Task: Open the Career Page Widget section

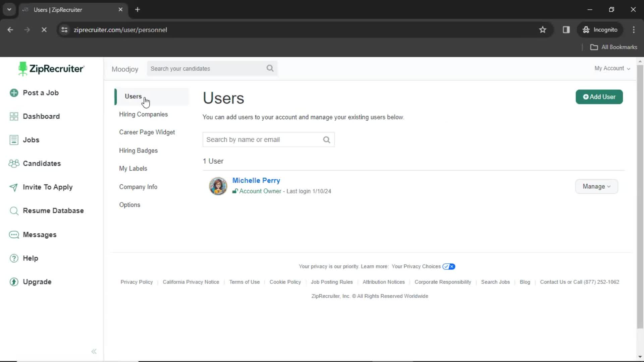Action: (147, 132)
